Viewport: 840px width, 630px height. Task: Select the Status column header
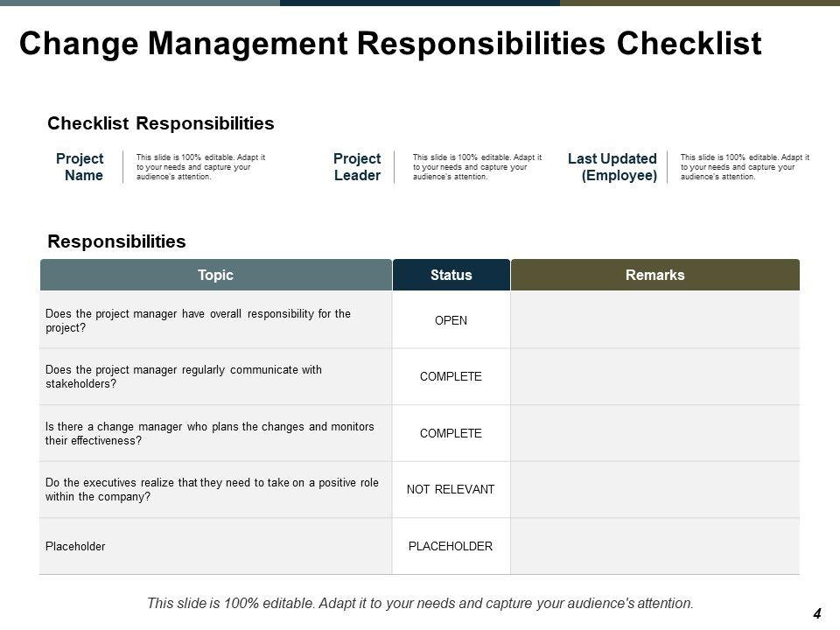451,275
